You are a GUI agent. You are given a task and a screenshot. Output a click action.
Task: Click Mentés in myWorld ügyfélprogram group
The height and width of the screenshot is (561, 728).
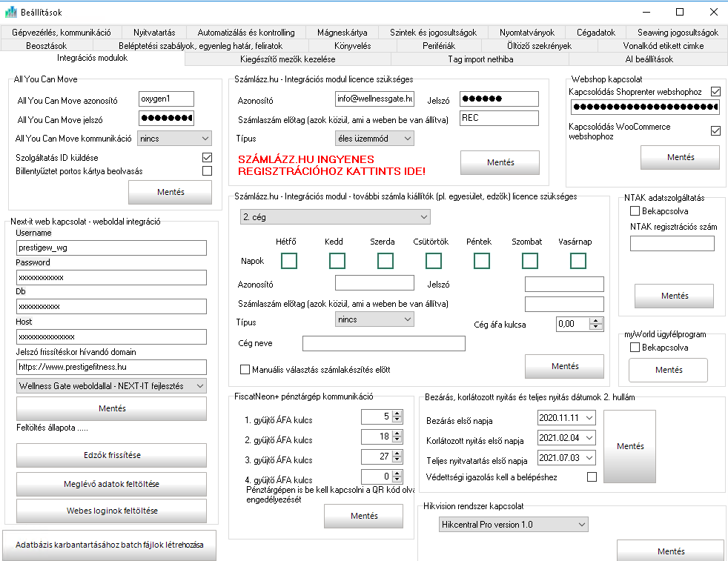tap(669, 370)
